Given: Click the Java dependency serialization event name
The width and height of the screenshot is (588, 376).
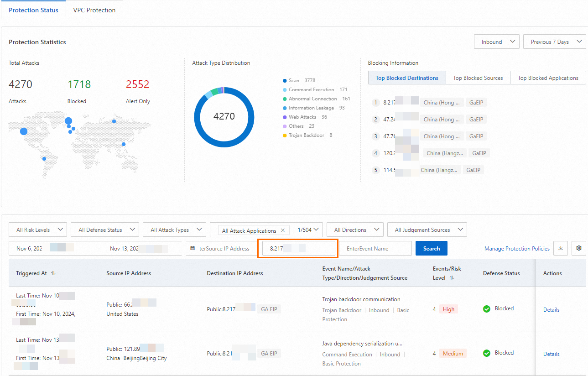Looking at the screenshot, I should [362, 344].
